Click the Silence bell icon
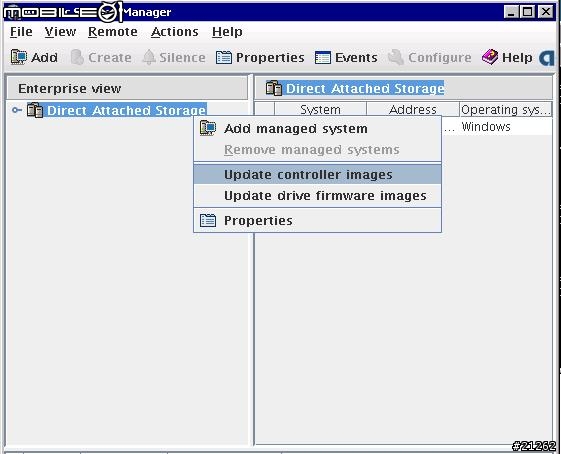This screenshot has height=454, width=561. [x=149, y=57]
